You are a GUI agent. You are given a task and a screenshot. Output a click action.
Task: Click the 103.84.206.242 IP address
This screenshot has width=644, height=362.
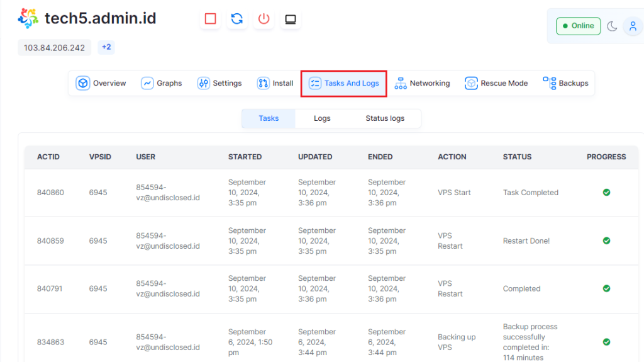(x=54, y=48)
